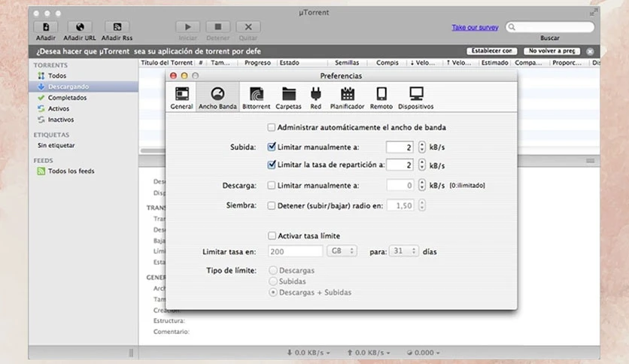Click the Quitar X toolbar button

(x=248, y=27)
